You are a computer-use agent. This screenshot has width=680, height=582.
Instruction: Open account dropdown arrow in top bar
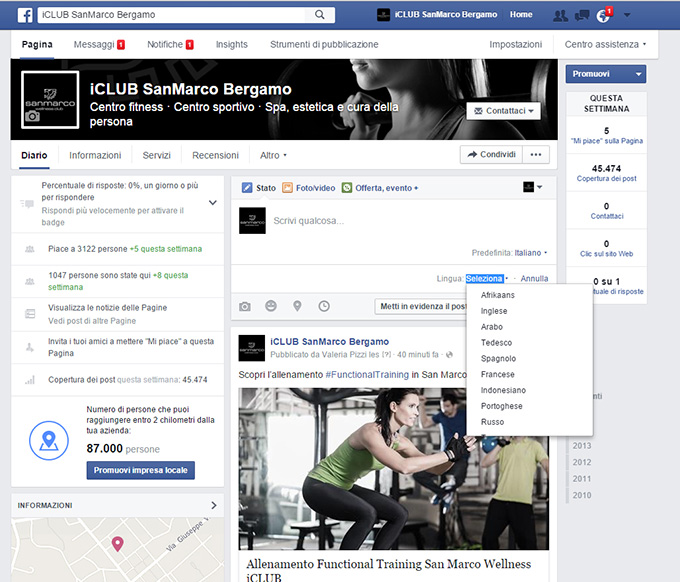(627, 15)
